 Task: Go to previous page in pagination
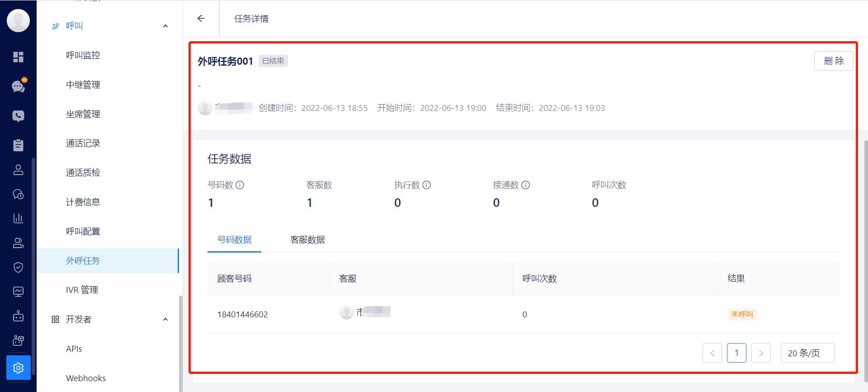click(712, 353)
